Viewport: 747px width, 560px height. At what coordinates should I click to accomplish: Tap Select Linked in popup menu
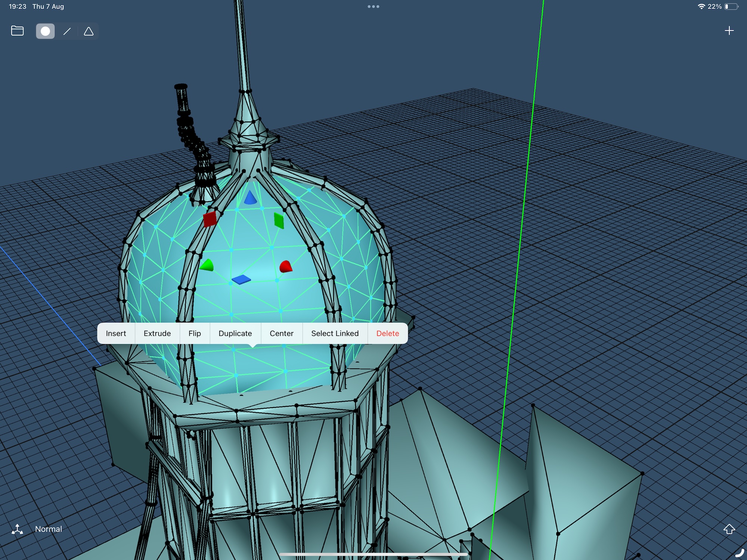pos(335,333)
